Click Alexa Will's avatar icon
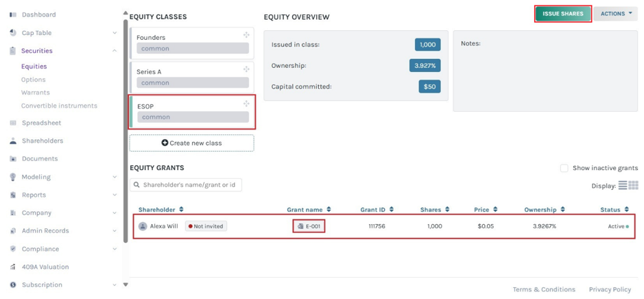 [143, 226]
